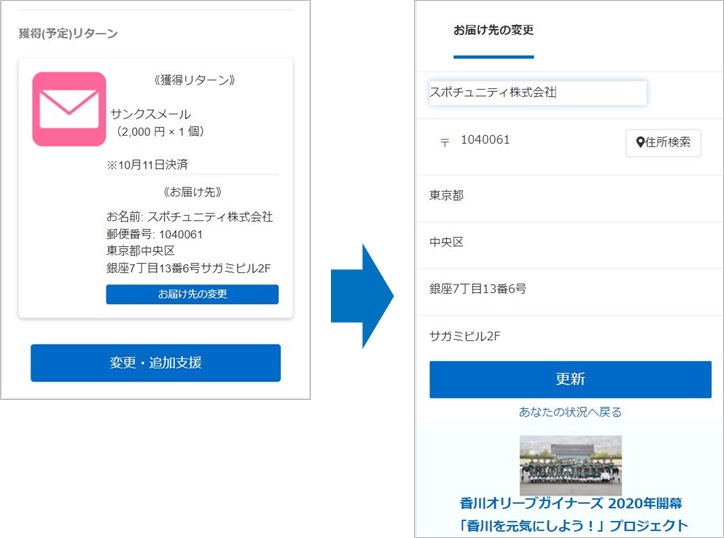724x538 pixels.
Task: Click the small お届け先の変更 button in return card
Action: [192, 294]
